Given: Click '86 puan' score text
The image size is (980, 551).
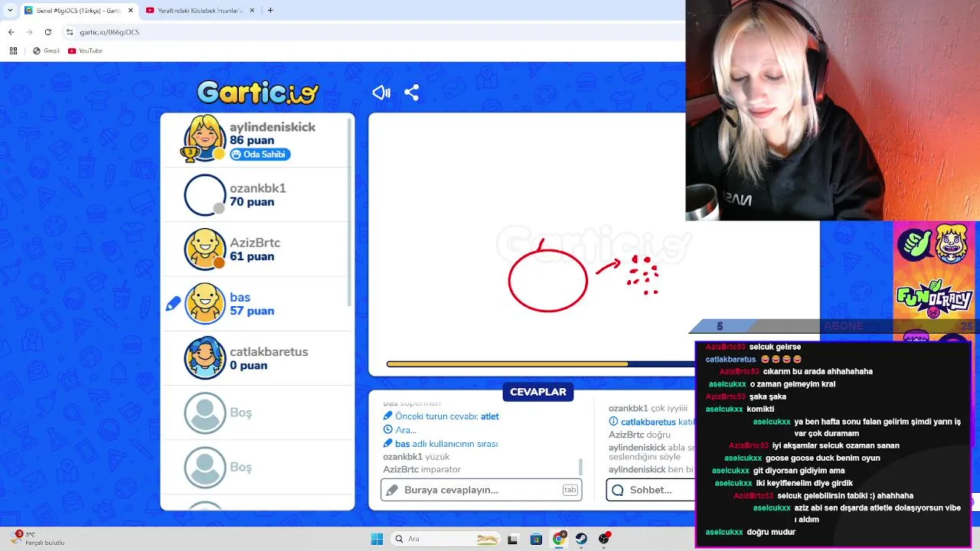Looking at the screenshot, I should 252,141.
